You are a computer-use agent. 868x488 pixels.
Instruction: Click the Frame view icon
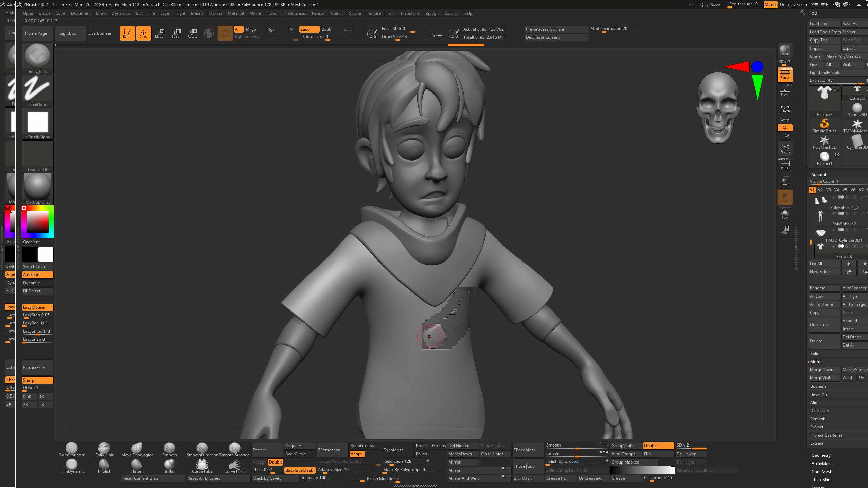(x=785, y=148)
